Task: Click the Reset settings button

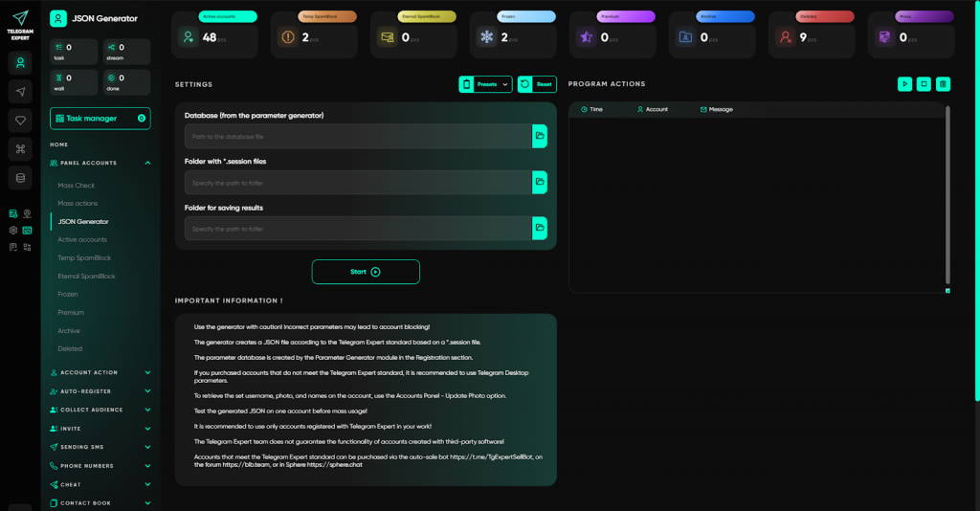Action: tap(537, 84)
